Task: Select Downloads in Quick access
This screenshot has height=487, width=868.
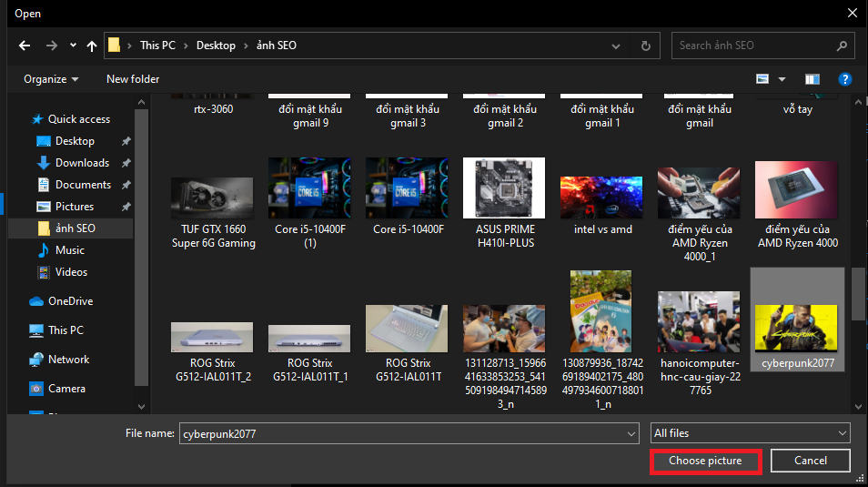Action: click(x=82, y=163)
